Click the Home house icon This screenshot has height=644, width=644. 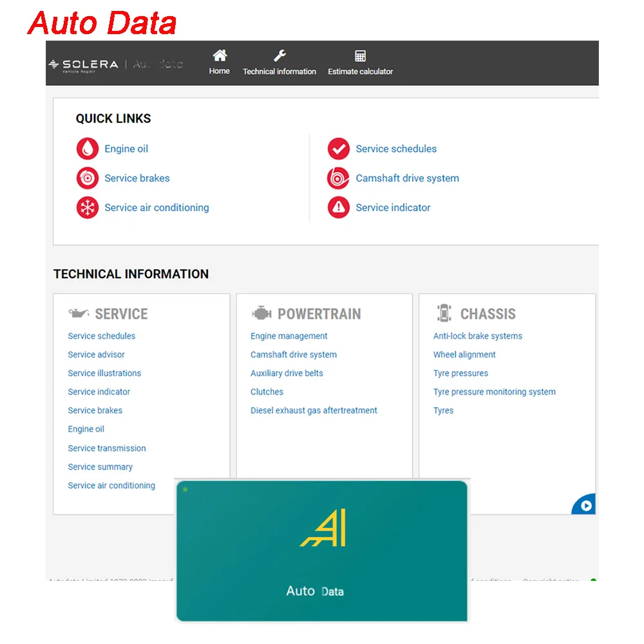point(220,55)
